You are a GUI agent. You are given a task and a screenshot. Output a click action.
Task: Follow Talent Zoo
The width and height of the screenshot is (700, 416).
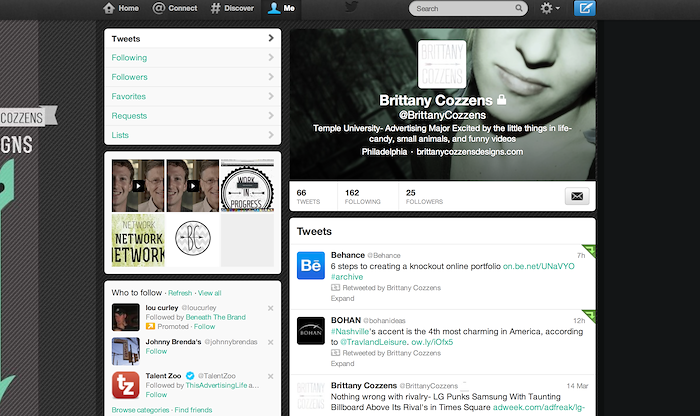point(156,395)
